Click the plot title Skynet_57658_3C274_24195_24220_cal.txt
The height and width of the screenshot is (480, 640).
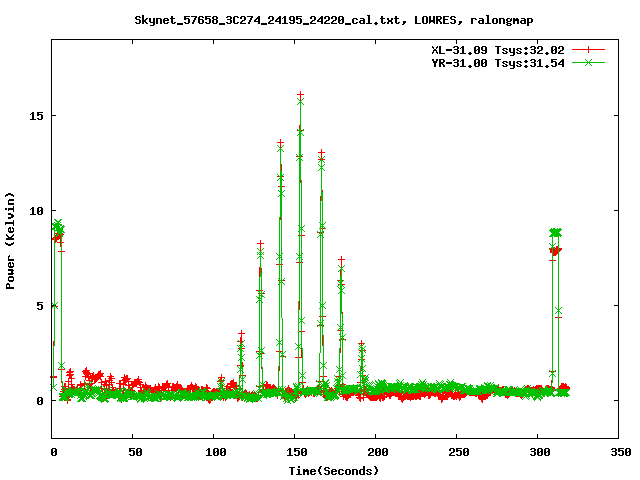point(333,20)
